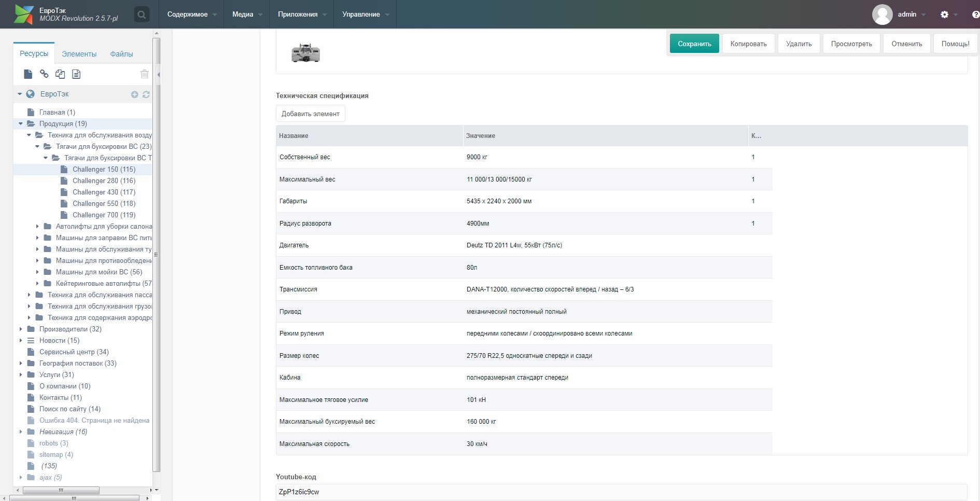Collapse the Продукция (19) folder
The image size is (980, 501).
click(21, 123)
